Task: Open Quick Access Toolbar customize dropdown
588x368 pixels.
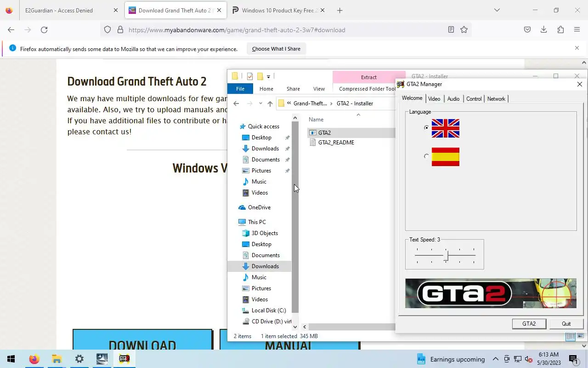Action: click(x=268, y=76)
